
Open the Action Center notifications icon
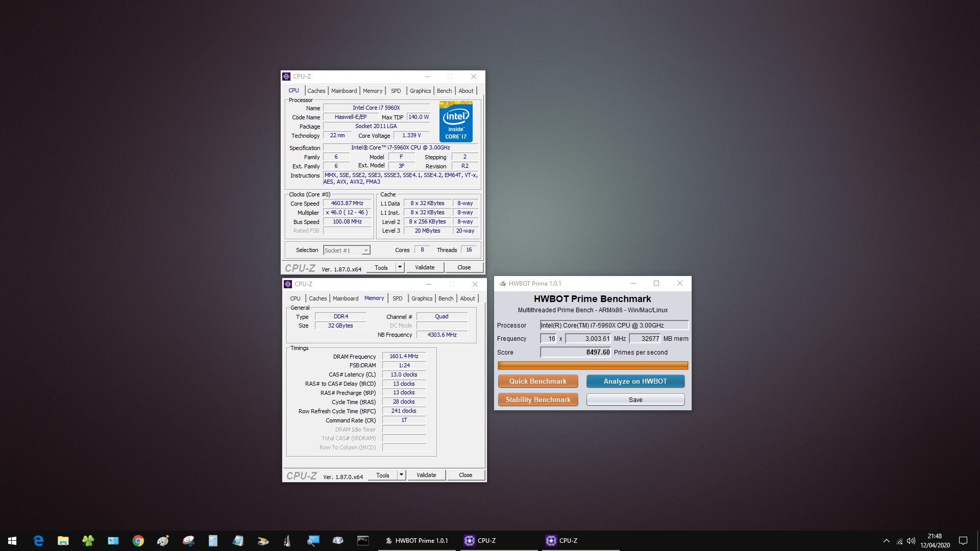[x=963, y=541]
